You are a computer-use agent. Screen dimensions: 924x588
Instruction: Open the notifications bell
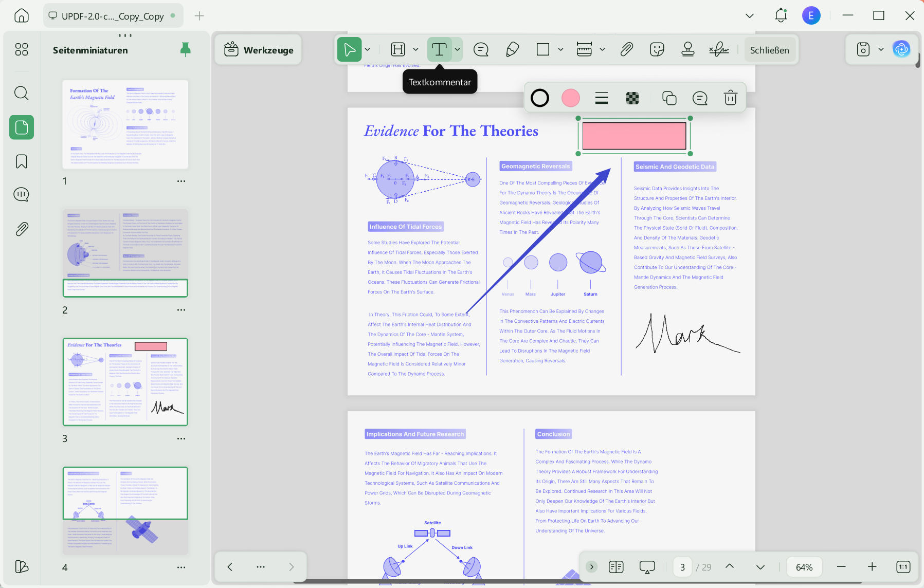[781, 15]
